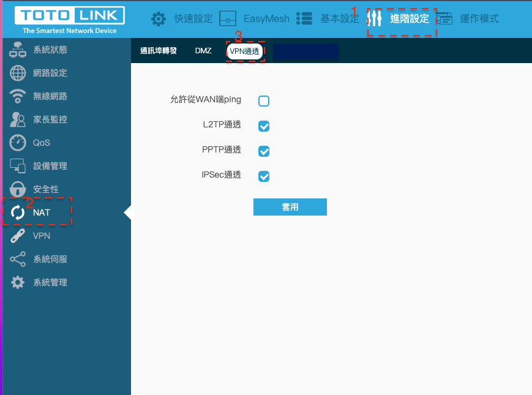Click the 允許從WAN端ping label text
The width and height of the screenshot is (532, 395).
pos(206,99)
